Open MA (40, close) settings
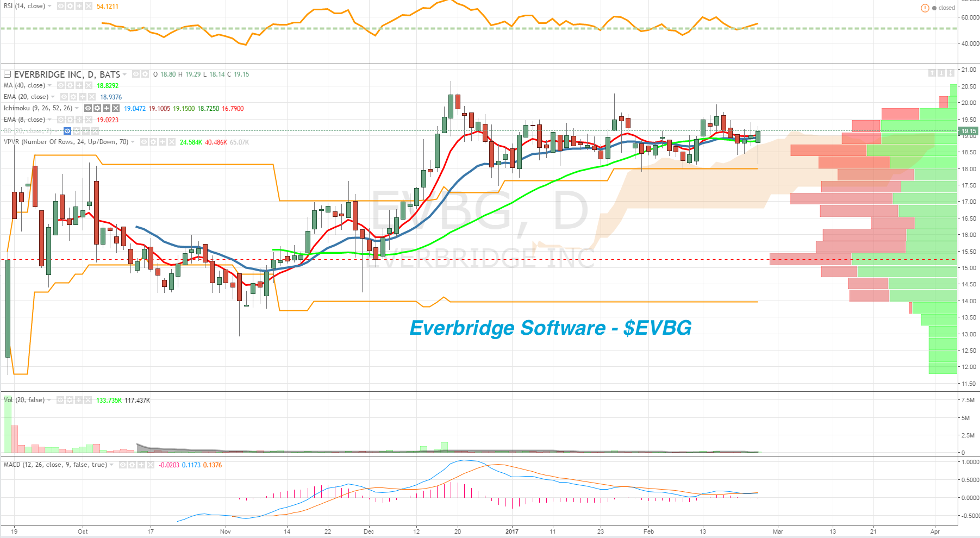This screenshot has width=980, height=538. click(x=70, y=85)
